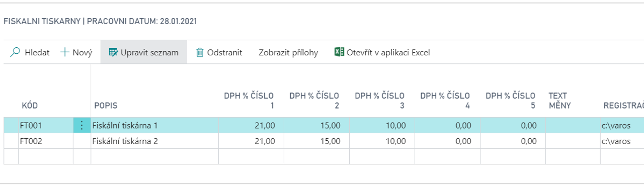Click the Otevřít v aplikaci Excel label

pos(388,52)
